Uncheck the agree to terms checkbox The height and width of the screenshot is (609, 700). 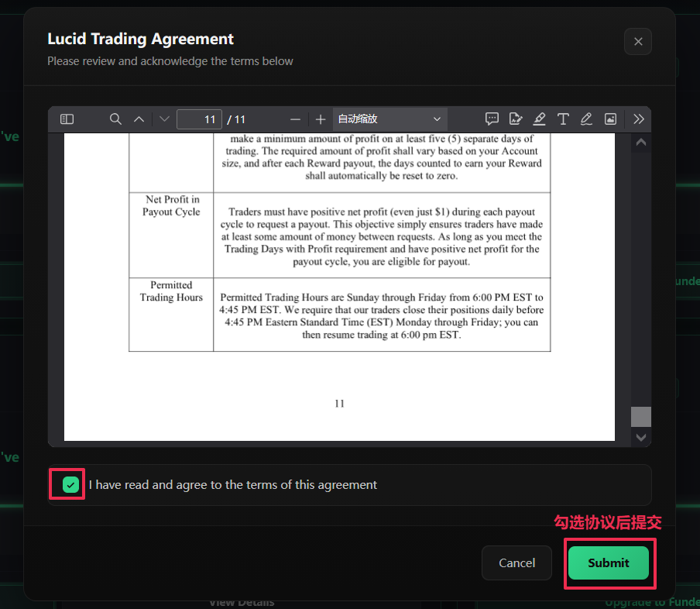point(70,484)
